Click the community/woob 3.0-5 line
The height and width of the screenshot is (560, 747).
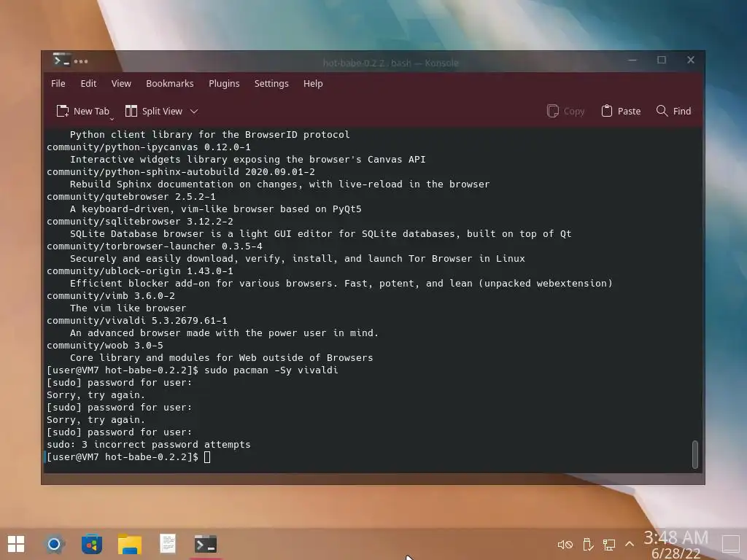[x=105, y=345]
